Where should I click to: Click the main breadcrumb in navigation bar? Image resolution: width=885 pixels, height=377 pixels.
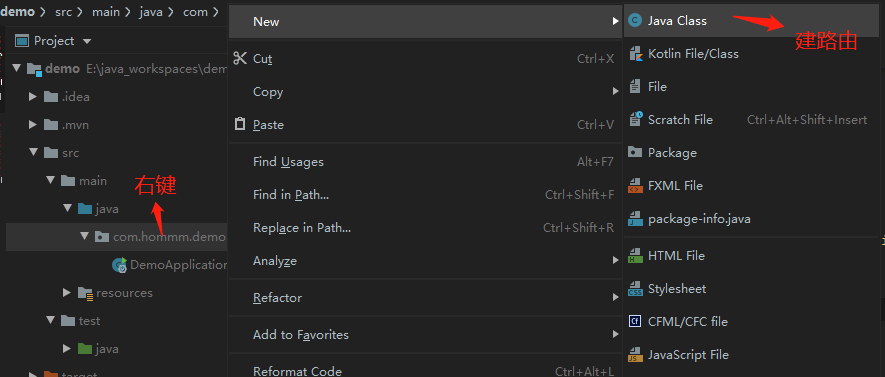coord(106,12)
